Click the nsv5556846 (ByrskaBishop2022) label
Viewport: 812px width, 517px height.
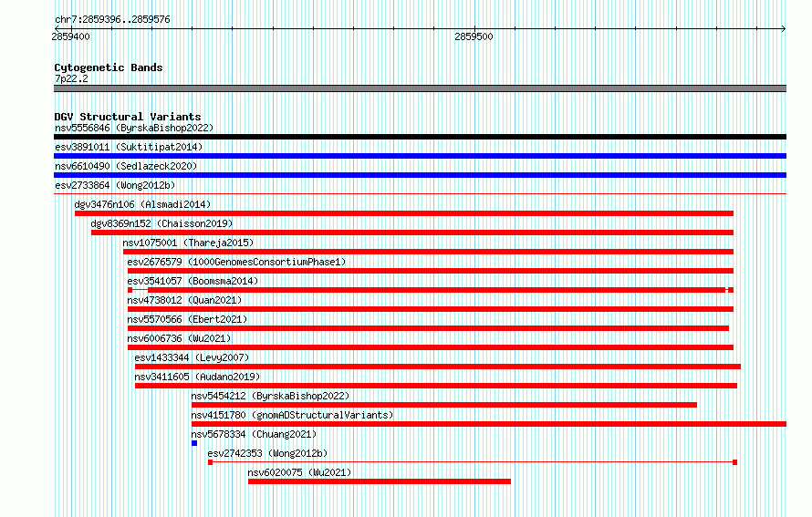click(x=134, y=128)
